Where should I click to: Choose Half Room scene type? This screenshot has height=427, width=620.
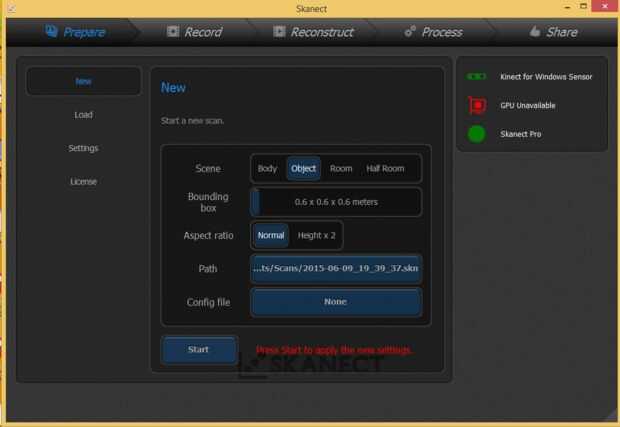click(x=385, y=169)
